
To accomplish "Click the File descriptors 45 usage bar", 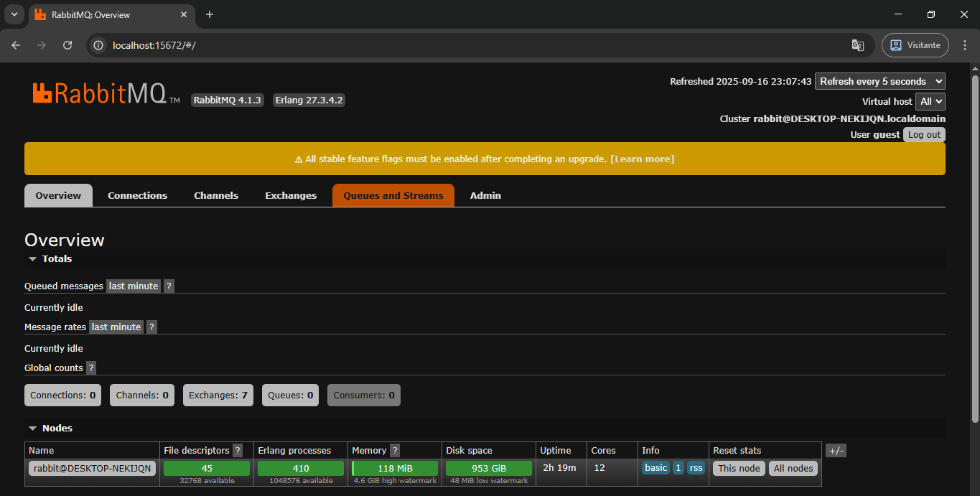I will (207, 468).
